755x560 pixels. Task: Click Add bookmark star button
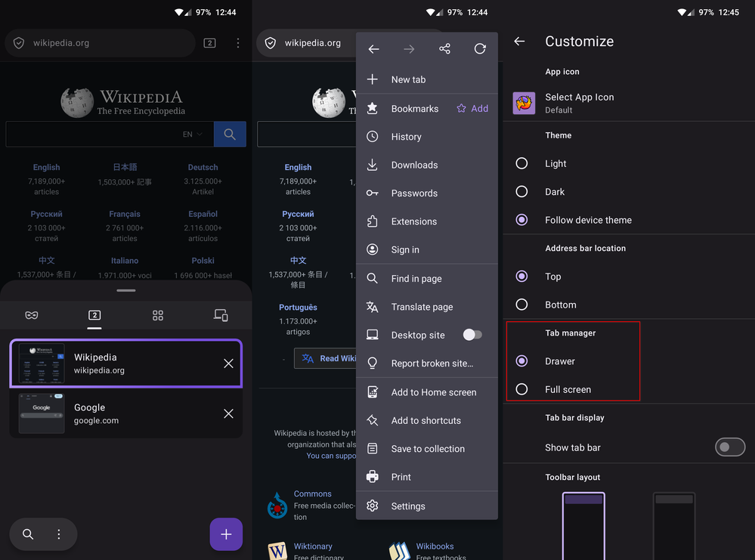472,109
